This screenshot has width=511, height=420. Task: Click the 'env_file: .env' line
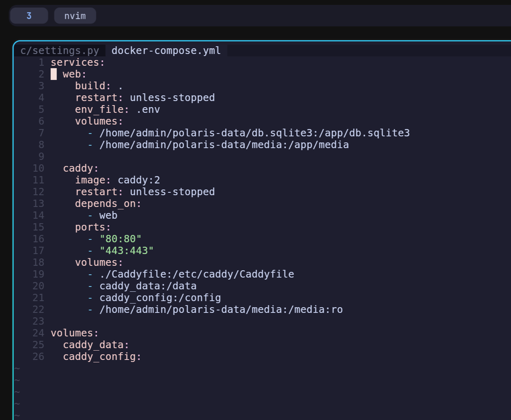[117, 110]
